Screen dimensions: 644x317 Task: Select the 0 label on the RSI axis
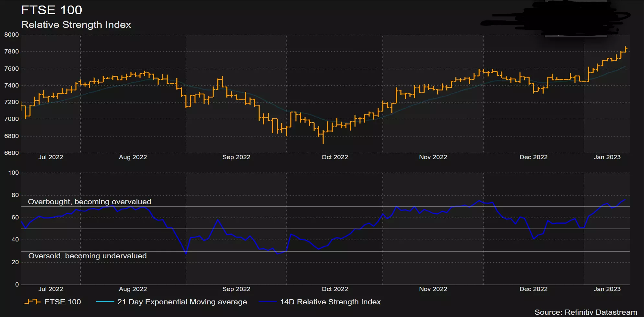17,285
